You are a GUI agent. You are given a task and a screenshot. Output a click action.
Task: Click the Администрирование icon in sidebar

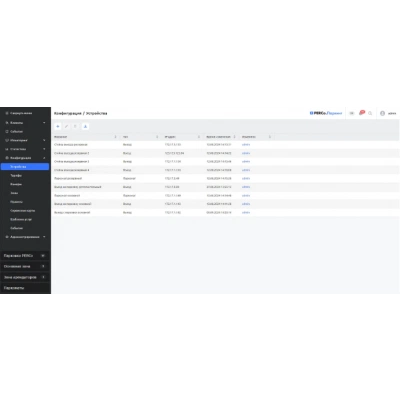point(7,237)
